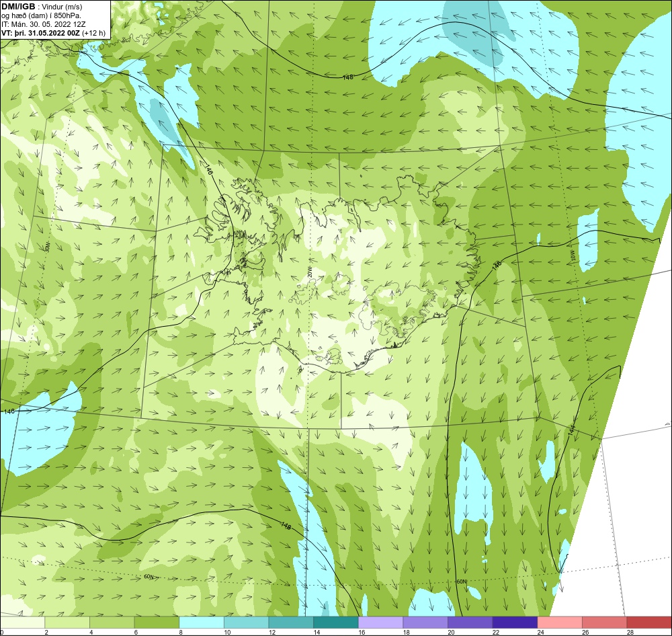Click the 'VT: þri. 31.05.2022 00Z' valid-time text
The height and width of the screenshot is (636, 672).
pyautogui.click(x=40, y=32)
